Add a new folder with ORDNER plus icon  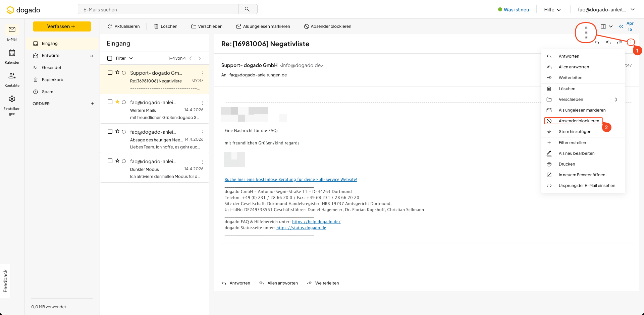click(x=93, y=104)
